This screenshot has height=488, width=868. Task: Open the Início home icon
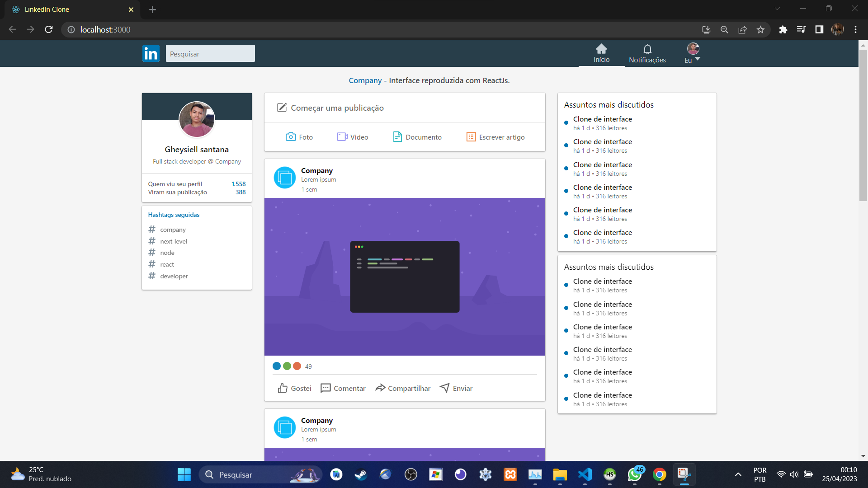click(x=601, y=49)
